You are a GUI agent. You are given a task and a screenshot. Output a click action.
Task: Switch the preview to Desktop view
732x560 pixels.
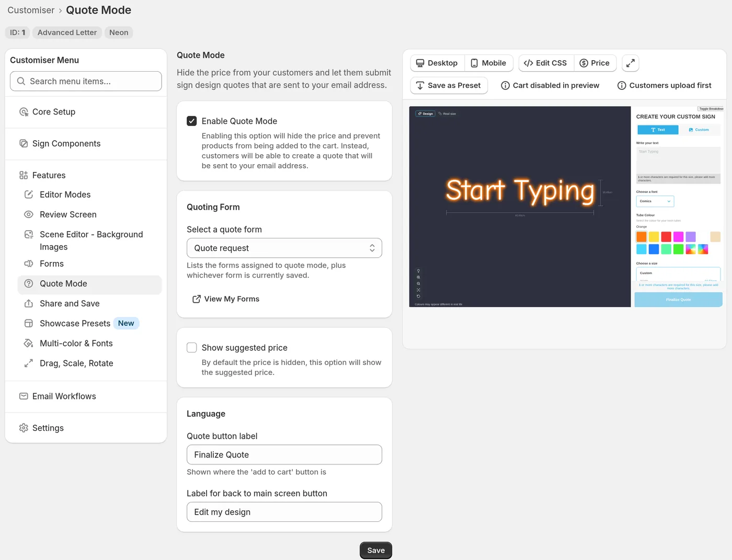click(x=437, y=63)
